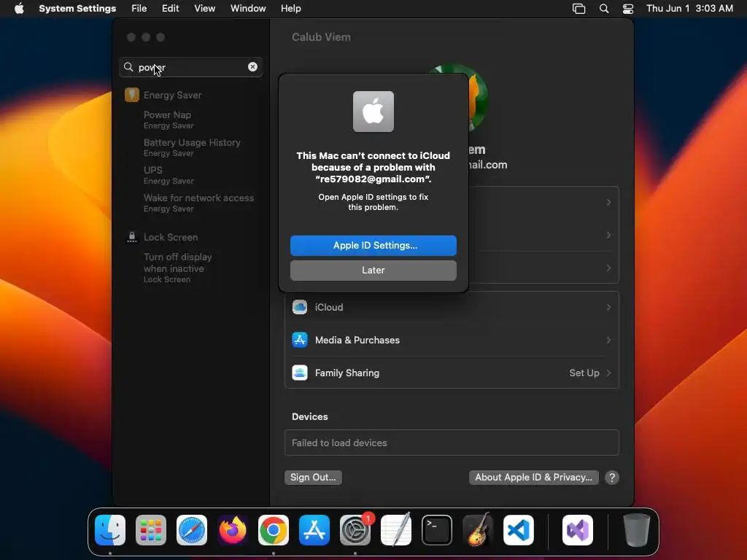747x560 pixels.
Task: Open About Apple ID & Privacy
Action: pos(533,477)
